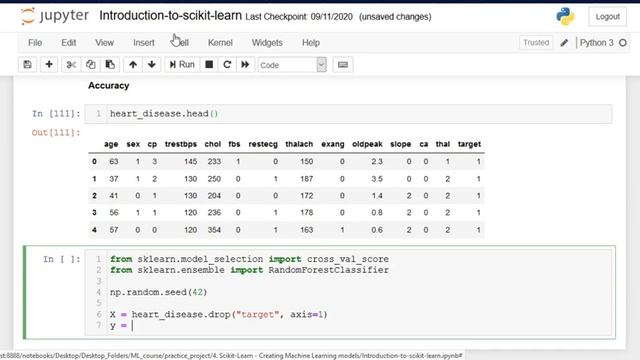Viewport: 640px width, 360px height.
Task: Open the Cell menu
Action: pyautogui.click(x=180, y=43)
